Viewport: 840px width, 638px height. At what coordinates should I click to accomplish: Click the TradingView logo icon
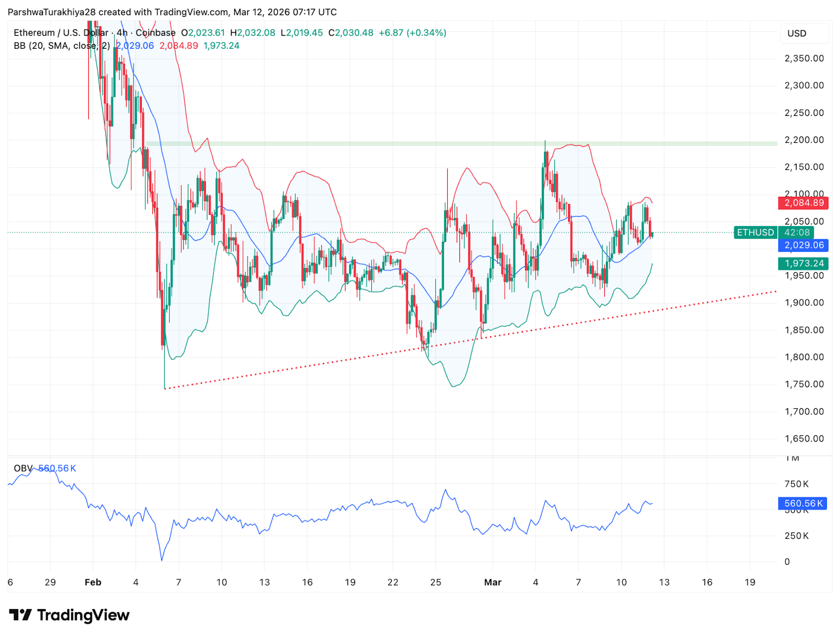point(20,614)
